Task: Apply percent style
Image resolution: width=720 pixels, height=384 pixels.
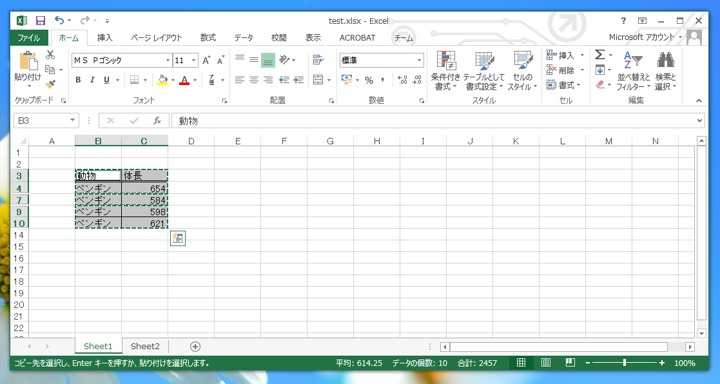Action: (x=369, y=80)
